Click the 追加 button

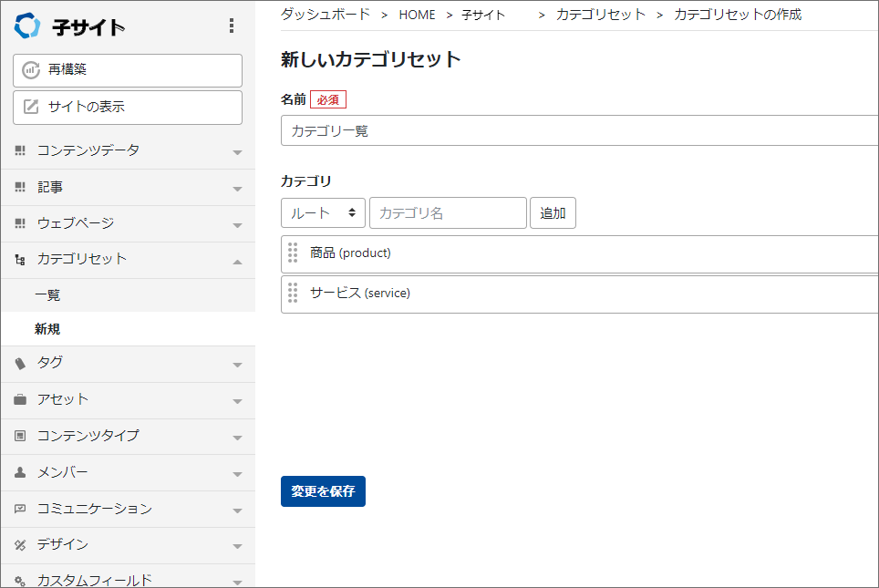pyautogui.click(x=553, y=213)
